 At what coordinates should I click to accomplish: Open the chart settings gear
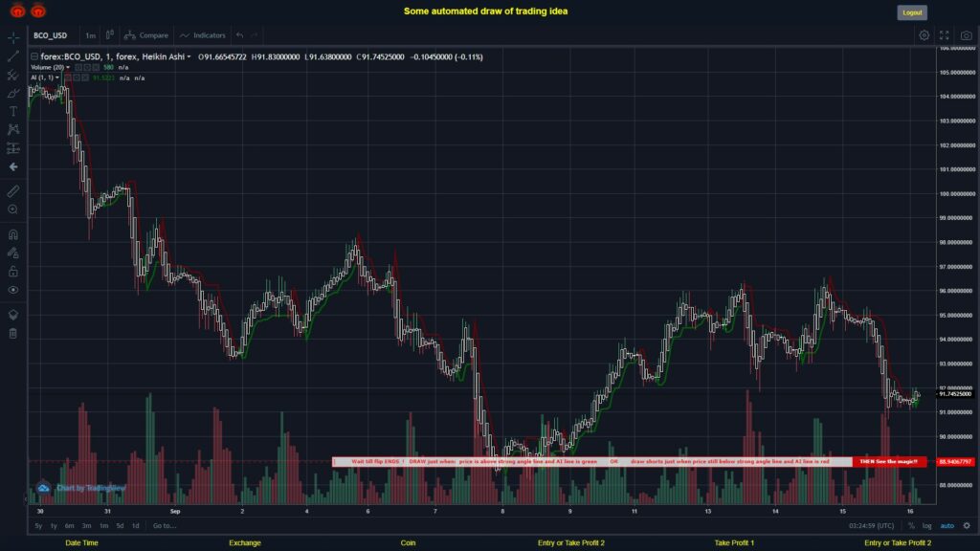924,34
